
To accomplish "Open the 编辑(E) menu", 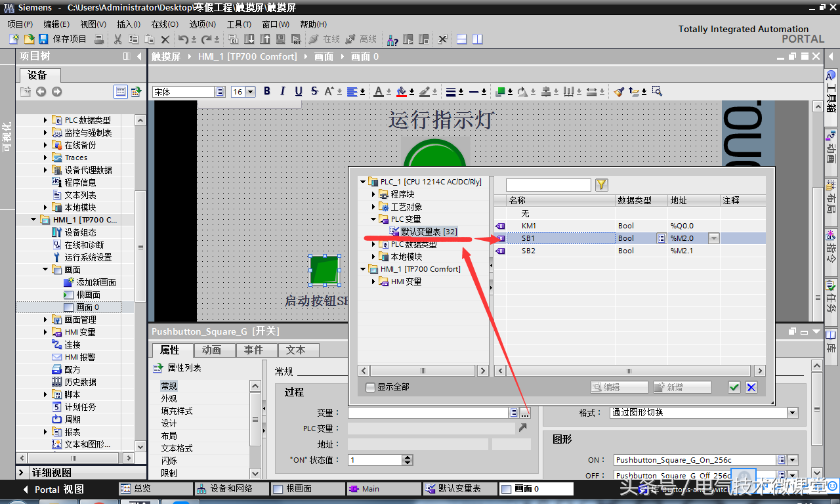I will tap(56, 24).
